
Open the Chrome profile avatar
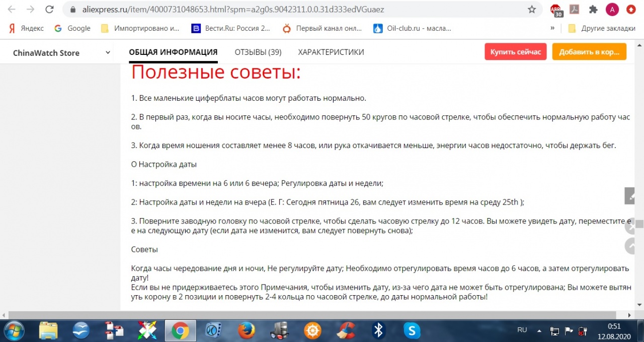pos(612,10)
